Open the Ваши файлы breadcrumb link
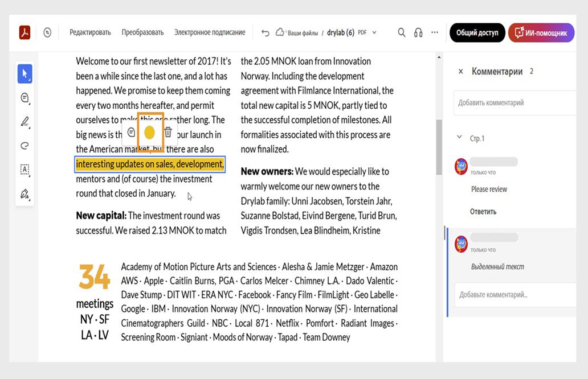 pyautogui.click(x=302, y=33)
